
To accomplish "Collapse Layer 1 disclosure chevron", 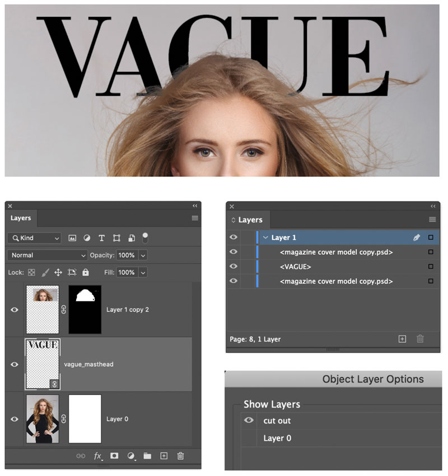I will point(265,237).
